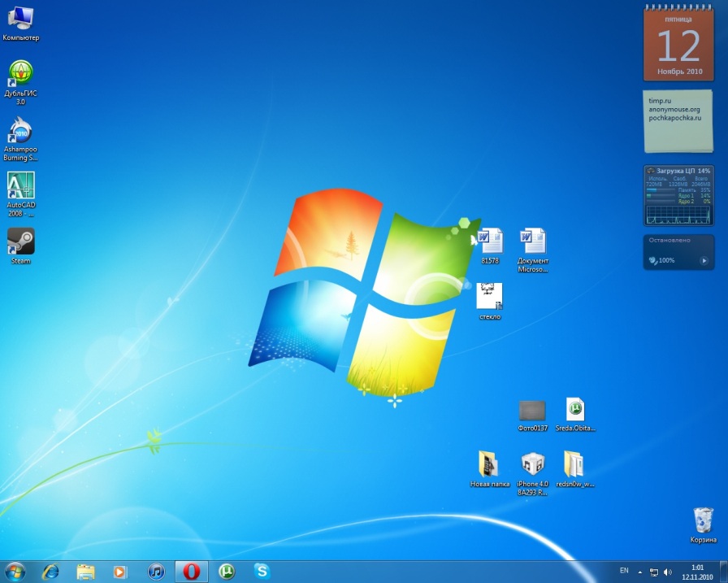The width and height of the screenshot is (728, 583).
Task: Open the Windows Start menu
Action: 15,572
